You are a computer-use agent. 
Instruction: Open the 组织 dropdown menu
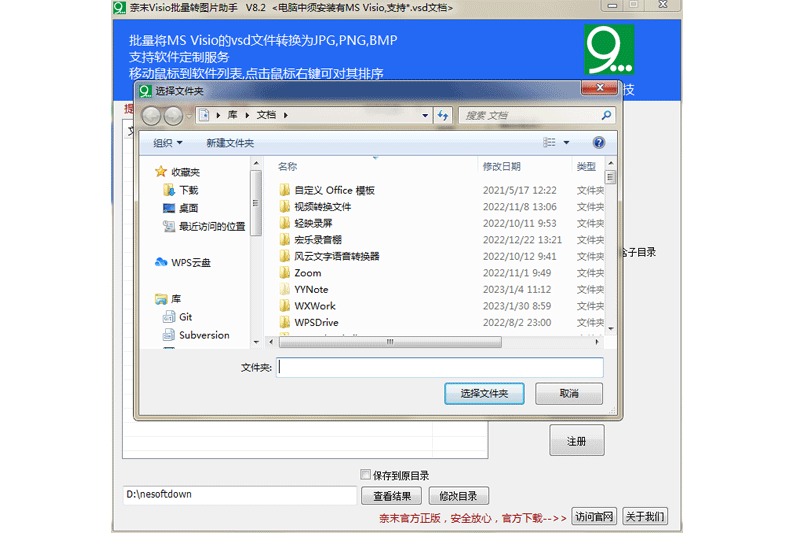point(167,143)
